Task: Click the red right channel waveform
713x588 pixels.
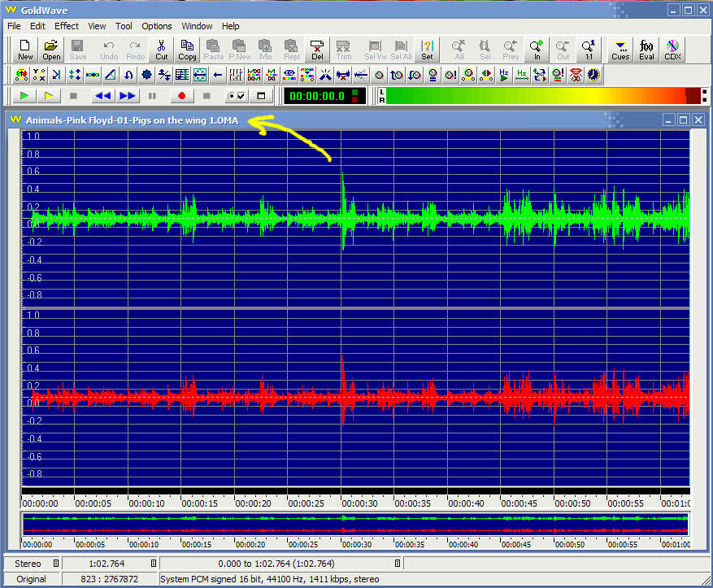Action: (x=355, y=397)
